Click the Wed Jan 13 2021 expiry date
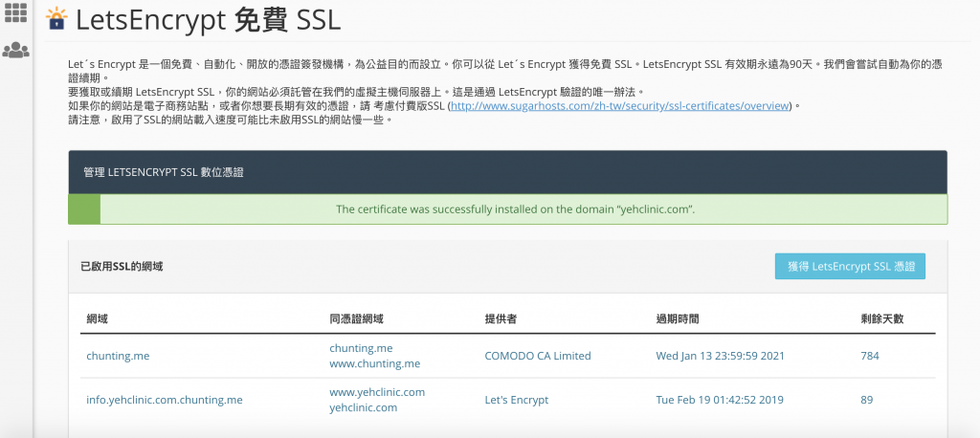980x438 pixels. click(x=720, y=356)
